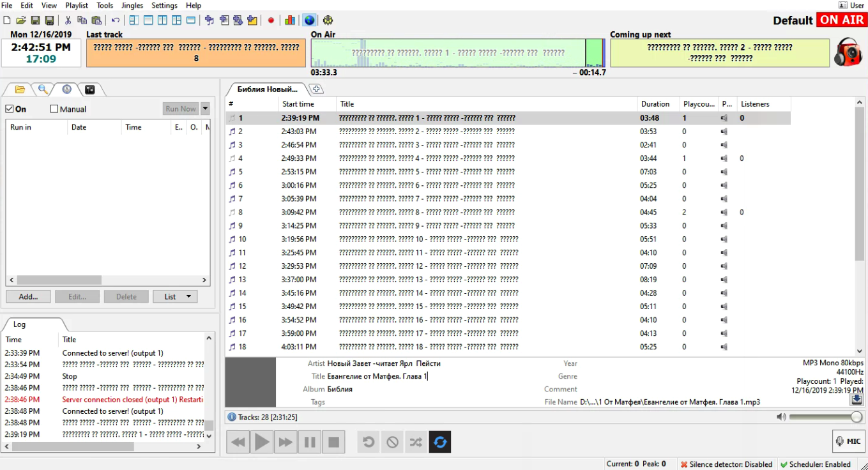Create a new playlist with the blank page icon
The width and height of the screenshot is (868, 470).
pos(6,20)
